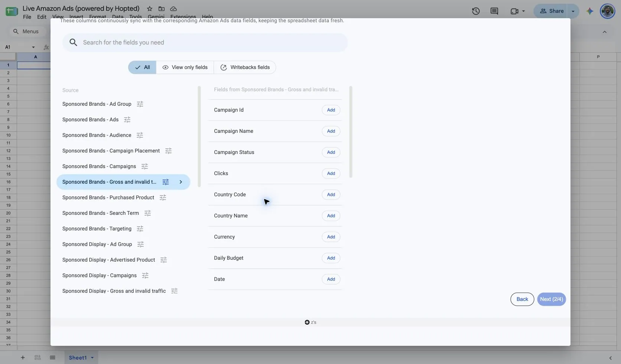Click the Share button
Image resolution: width=621 pixels, height=364 pixels.
551,11
